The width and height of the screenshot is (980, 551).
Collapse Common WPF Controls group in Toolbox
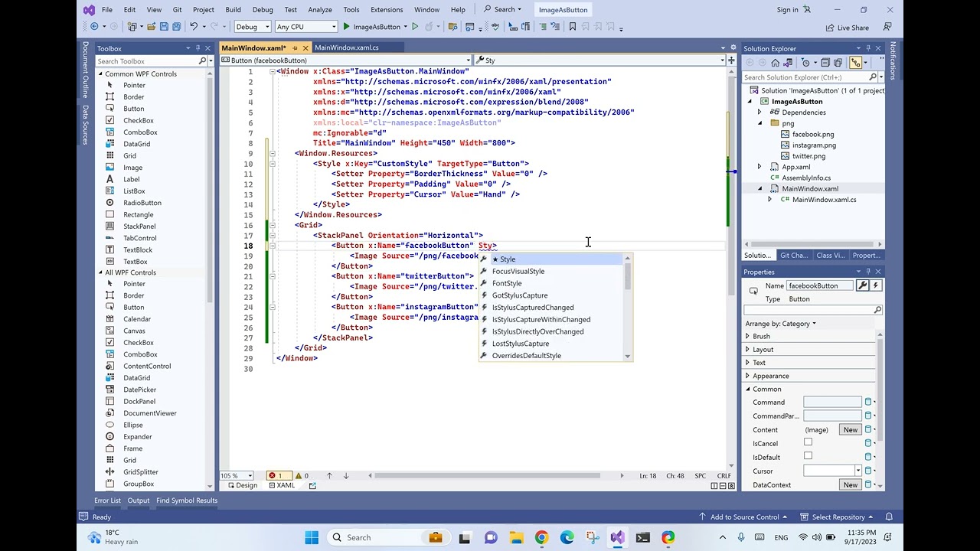point(100,74)
